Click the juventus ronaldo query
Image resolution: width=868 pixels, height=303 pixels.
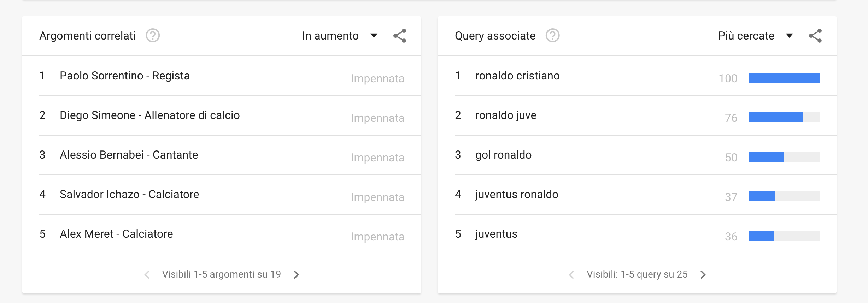[x=517, y=194]
